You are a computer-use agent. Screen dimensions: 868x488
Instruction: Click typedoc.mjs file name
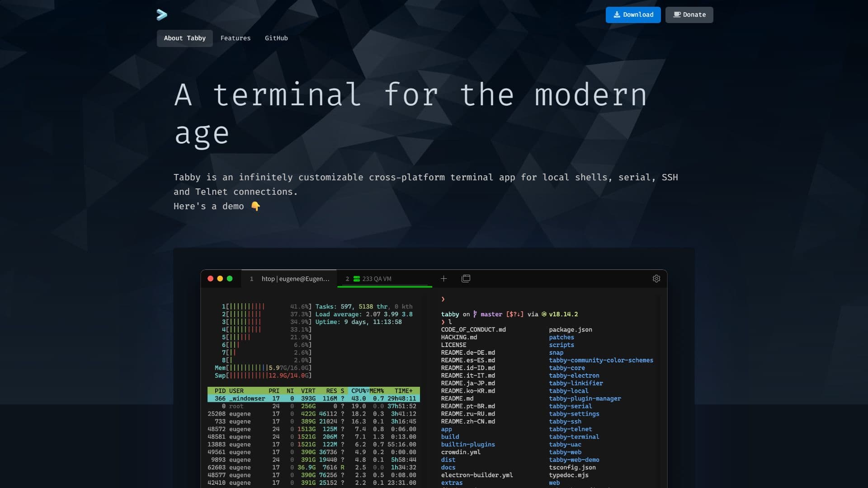tap(569, 475)
